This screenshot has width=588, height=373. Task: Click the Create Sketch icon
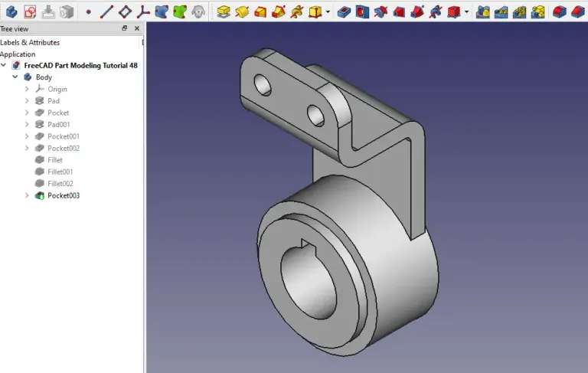[x=30, y=11]
